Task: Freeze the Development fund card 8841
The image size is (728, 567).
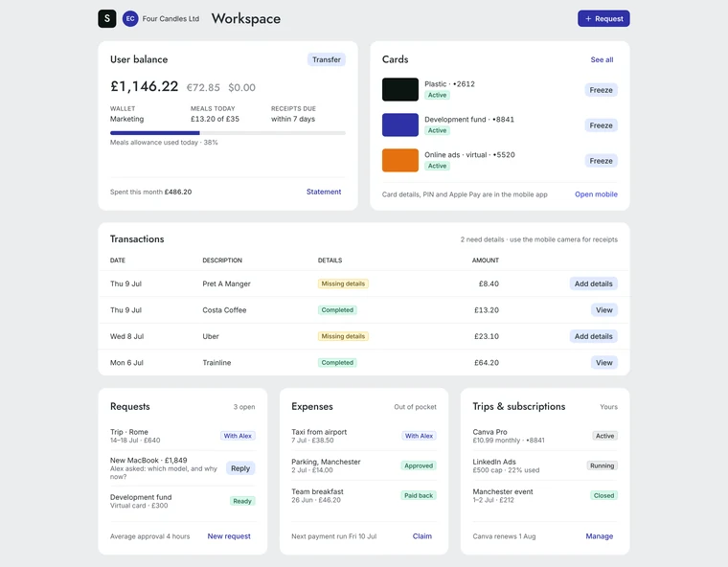Action: click(601, 125)
